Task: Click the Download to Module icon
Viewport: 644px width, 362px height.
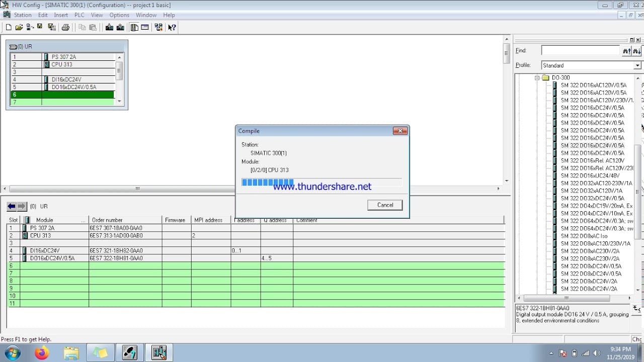Action: (109, 27)
